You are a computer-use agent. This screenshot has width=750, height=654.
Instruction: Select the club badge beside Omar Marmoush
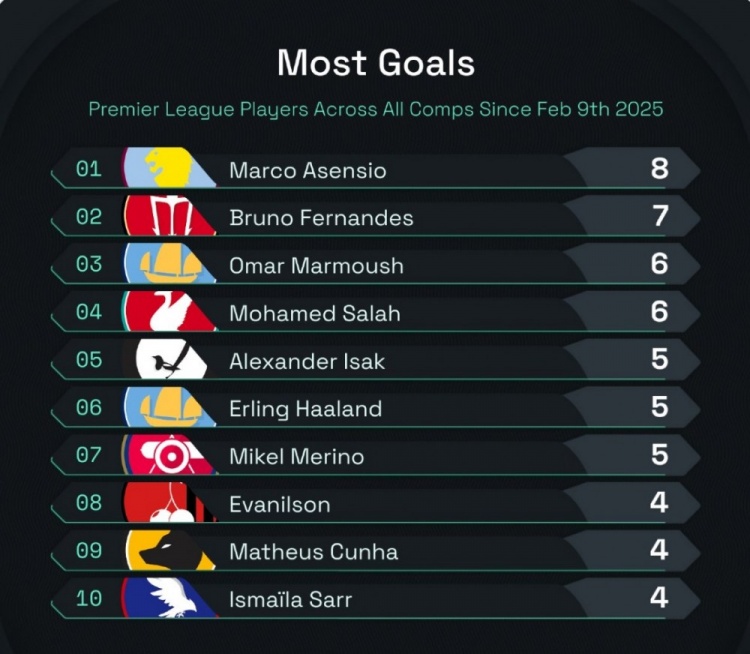pos(168,264)
